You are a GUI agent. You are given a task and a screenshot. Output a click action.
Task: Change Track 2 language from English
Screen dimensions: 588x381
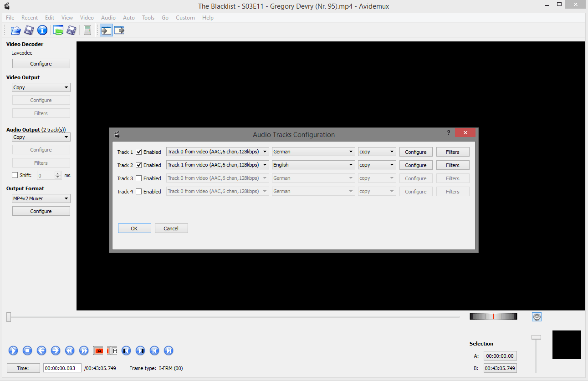tap(313, 165)
